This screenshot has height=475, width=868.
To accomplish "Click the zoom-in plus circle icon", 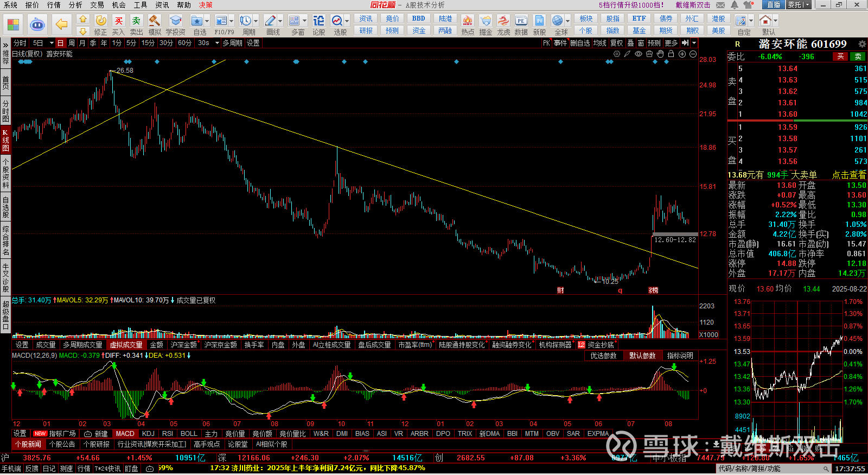I will [682, 54].
